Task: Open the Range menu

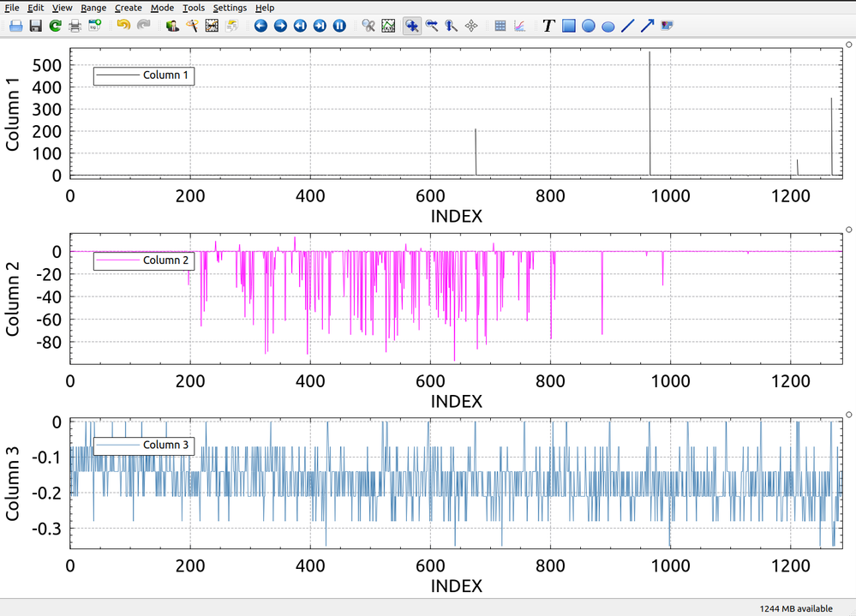Action: coord(93,8)
